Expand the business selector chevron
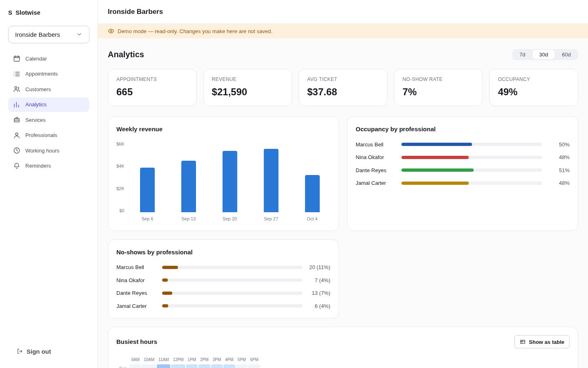 79,34
